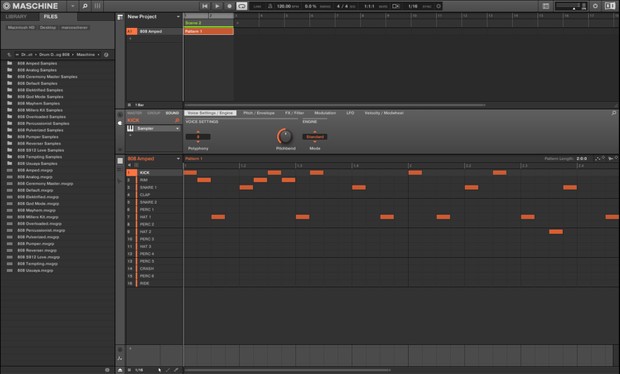Start playback with the play button
This screenshot has height=374, width=620.
click(217, 6)
